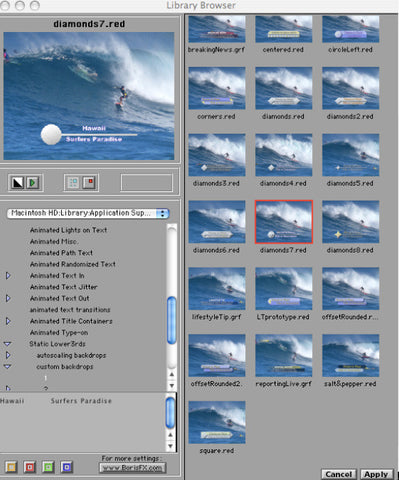Select the diamonds5.red thumbnail

(x=351, y=155)
